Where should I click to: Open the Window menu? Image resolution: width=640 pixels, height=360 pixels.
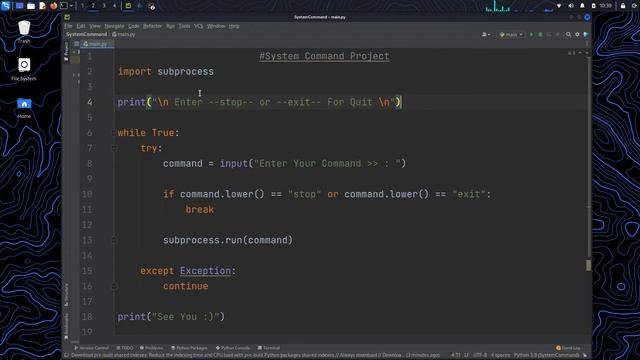click(216, 26)
